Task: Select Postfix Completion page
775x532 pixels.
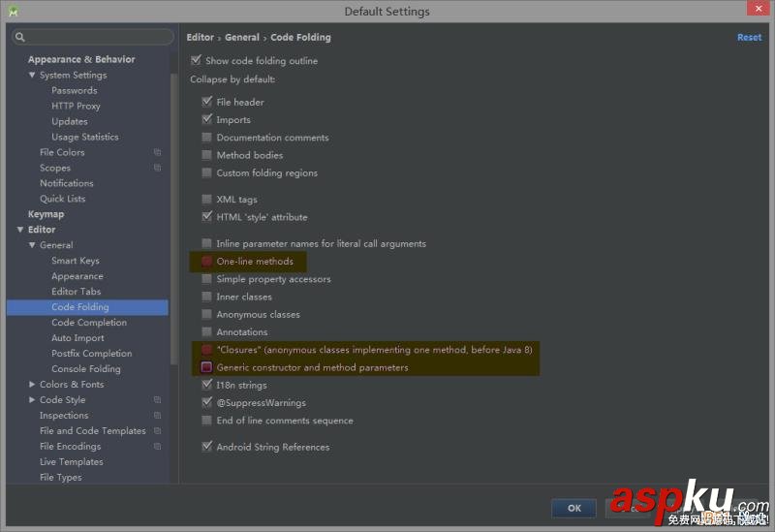Action: [91, 354]
